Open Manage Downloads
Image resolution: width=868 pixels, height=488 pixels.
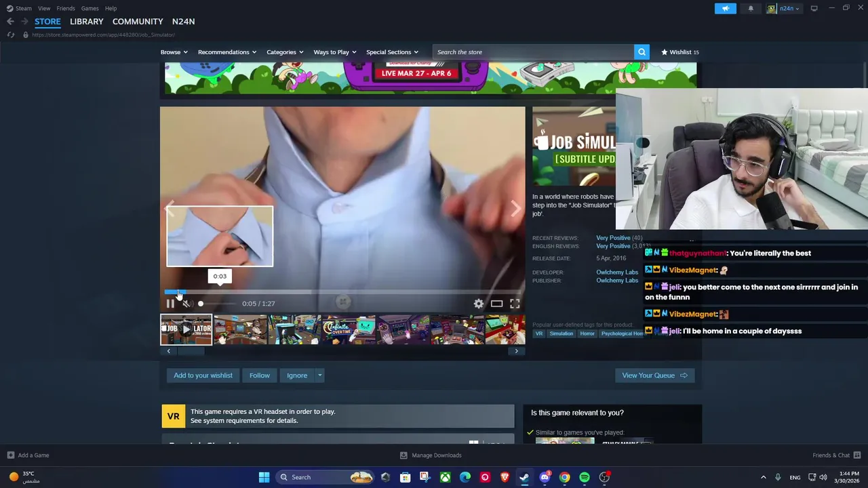pyautogui.click(x=431, y=455)
